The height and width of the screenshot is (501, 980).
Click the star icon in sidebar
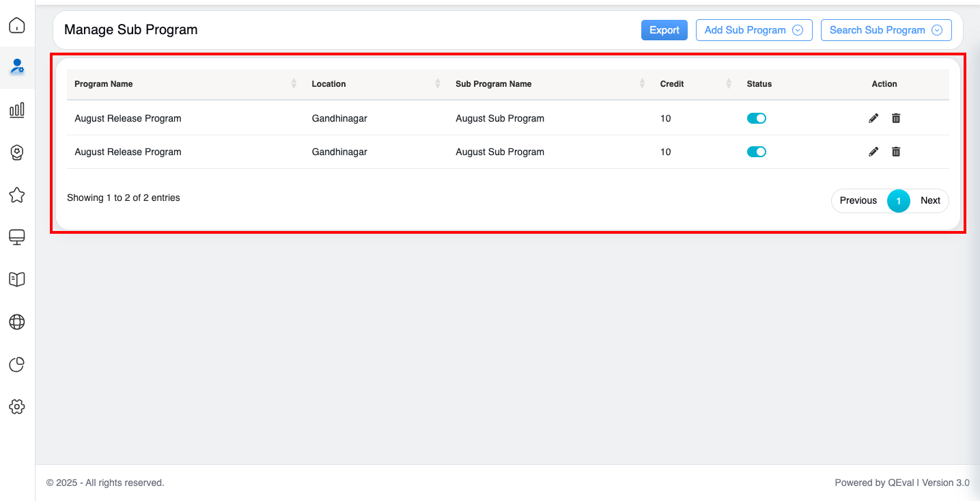[x=17, y=195]
